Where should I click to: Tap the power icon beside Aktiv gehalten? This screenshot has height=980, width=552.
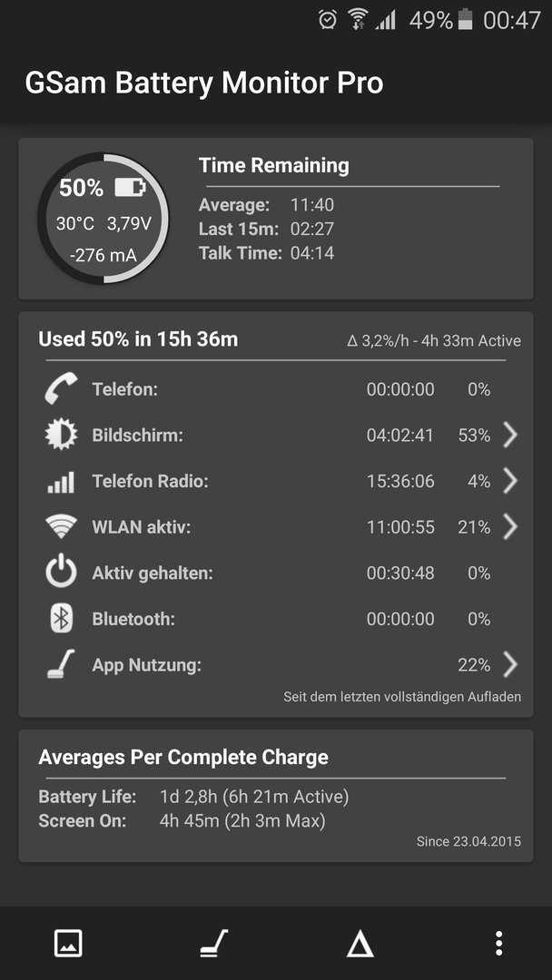tap(61, 573)
